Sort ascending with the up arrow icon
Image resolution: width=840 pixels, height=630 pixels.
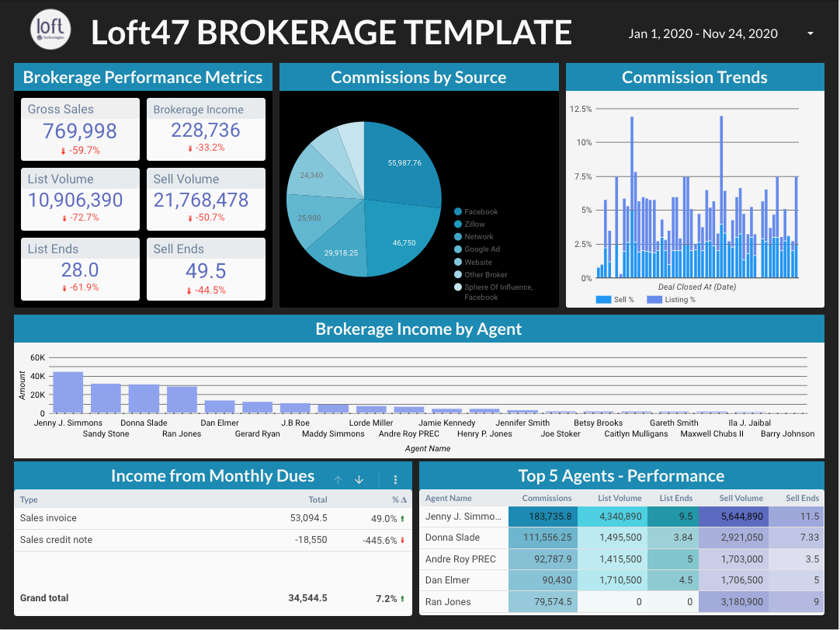(x=338, y=479)
